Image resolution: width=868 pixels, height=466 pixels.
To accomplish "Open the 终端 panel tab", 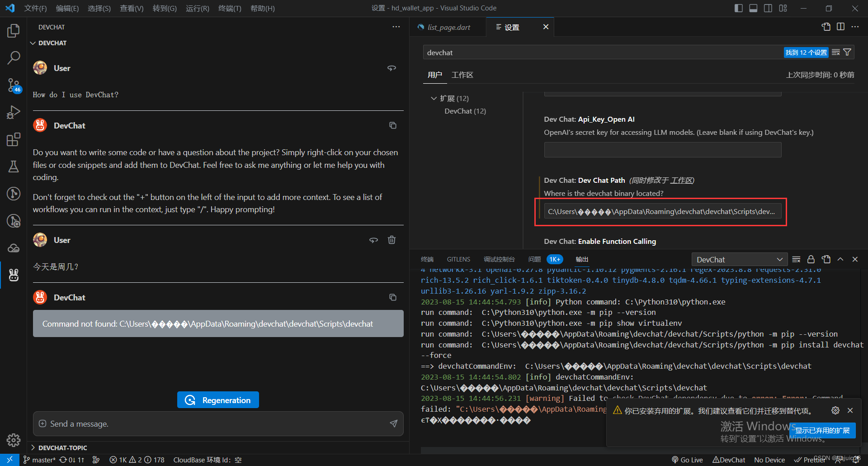I will pos(427,259).
